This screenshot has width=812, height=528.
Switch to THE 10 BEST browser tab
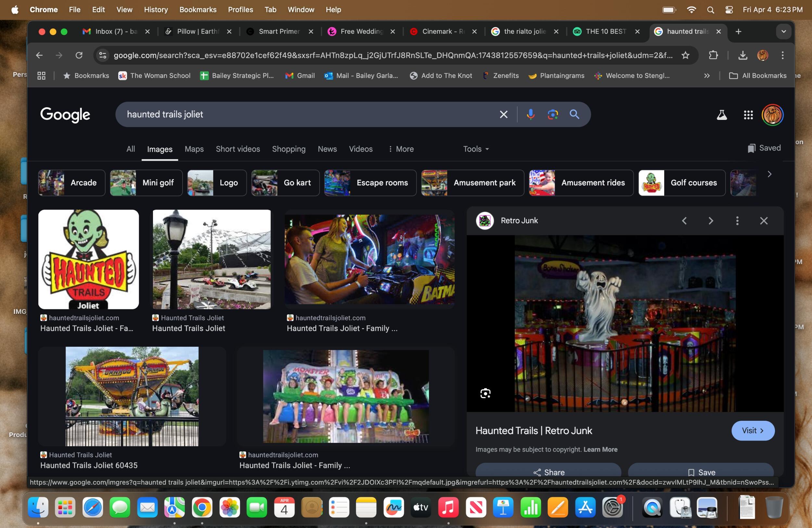(x=607, y=32)
